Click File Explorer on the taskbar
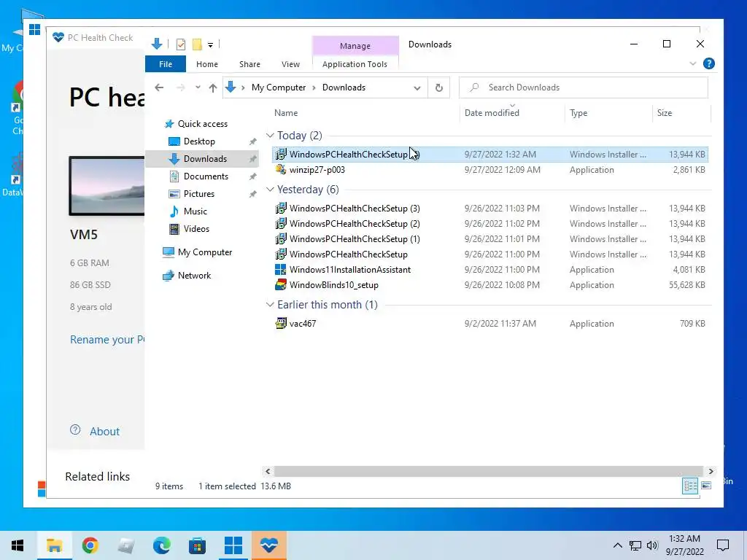This screenshot has height=560, width=747. point(54,545)
